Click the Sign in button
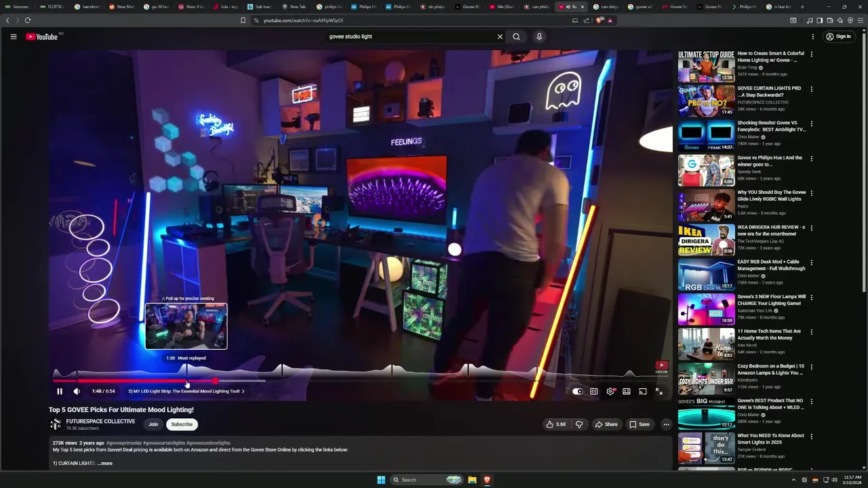This screenshot has width=868, height=488. 838,37
